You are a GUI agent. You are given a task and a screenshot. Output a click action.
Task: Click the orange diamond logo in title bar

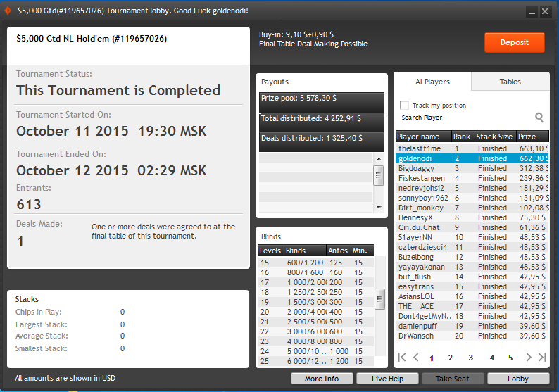[x=7, y=11]
